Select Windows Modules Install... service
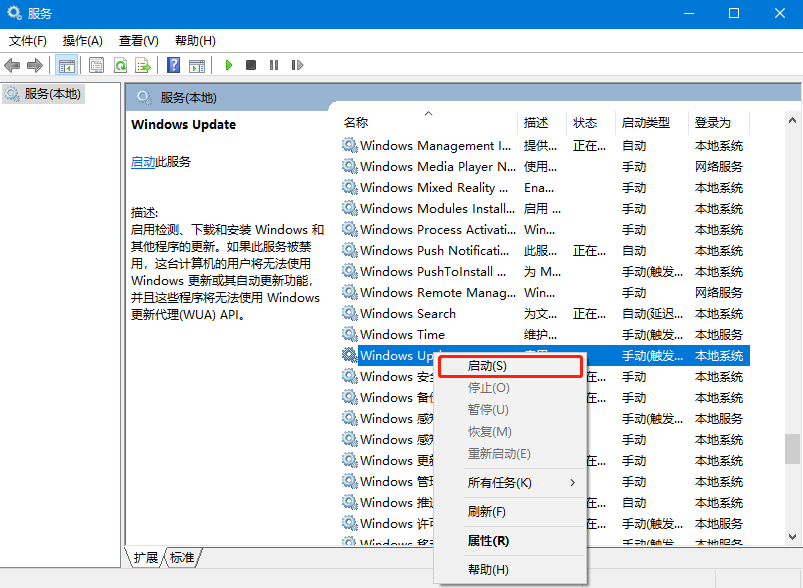Screen dimensions: 803x588 tap(545, 208)
